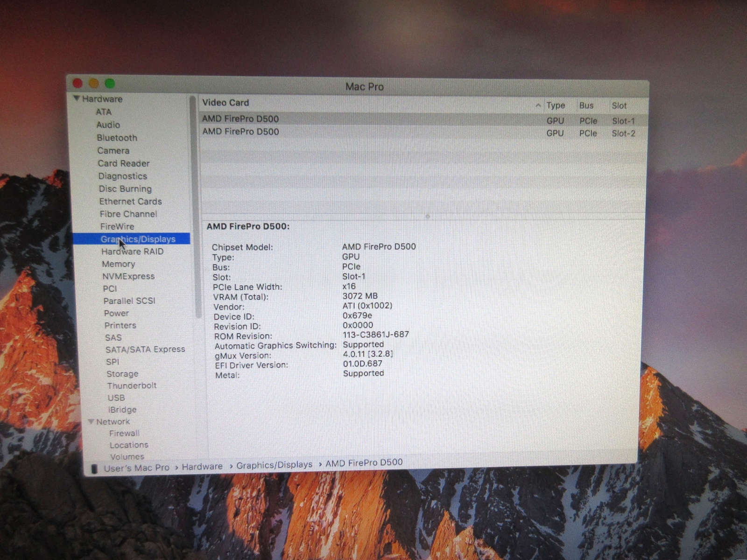Click the EFI Driver Version value 01.0D.687
Viewport: 747px width, 560px height.
[363, 364]
